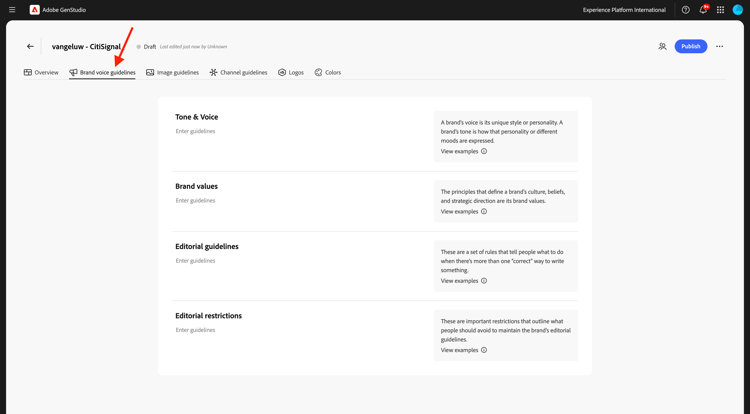Viewport: 750px width, 414px height.
Task: Select the Logos tab
Action: point(291,72)
